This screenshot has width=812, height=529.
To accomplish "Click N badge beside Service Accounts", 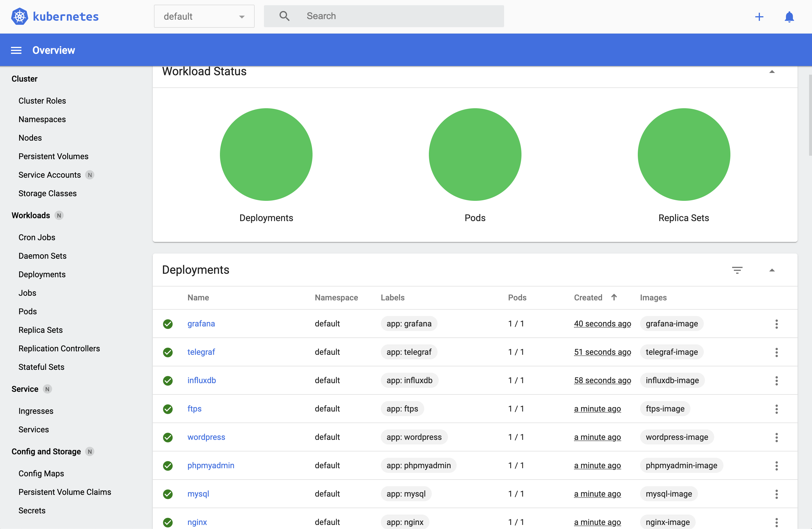I will 90,175.
